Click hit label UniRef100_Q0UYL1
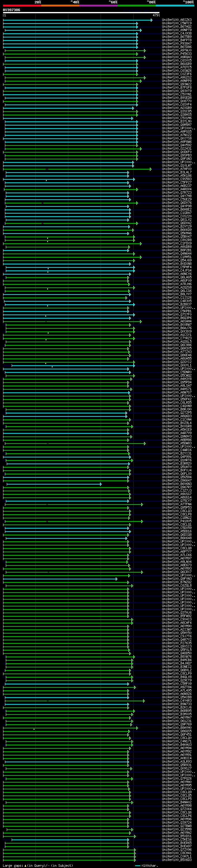 tap(177, 365)
